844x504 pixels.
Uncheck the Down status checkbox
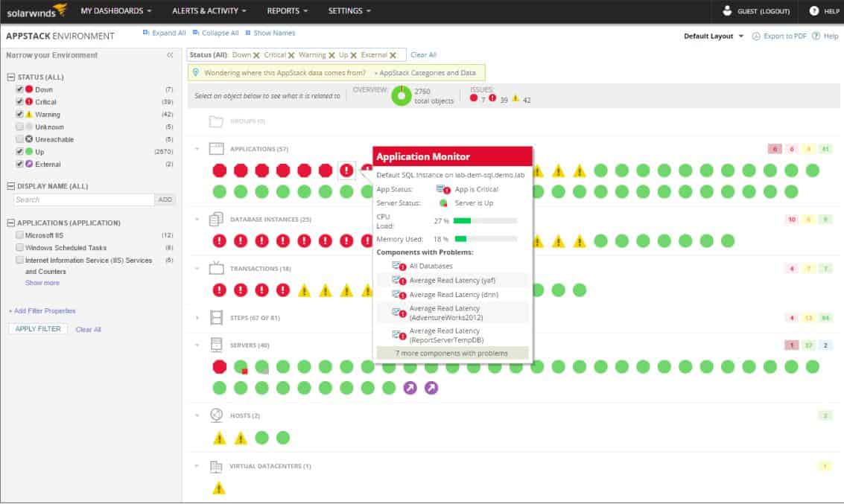tap(20, 89)
